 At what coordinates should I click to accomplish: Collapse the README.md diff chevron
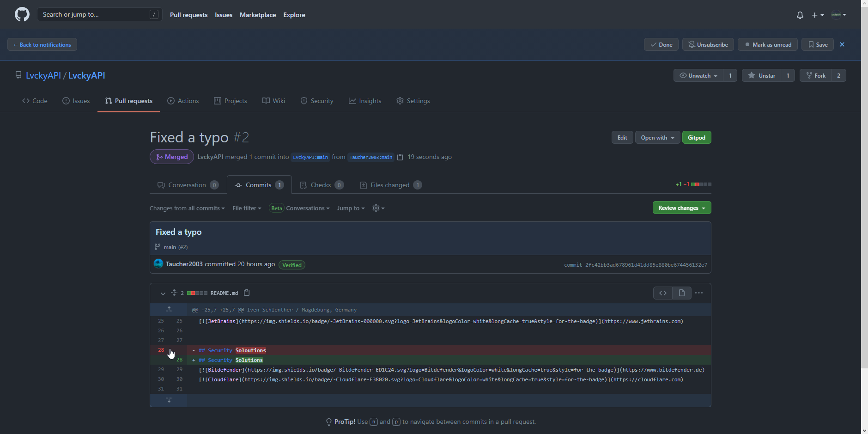tap(163, 293)
